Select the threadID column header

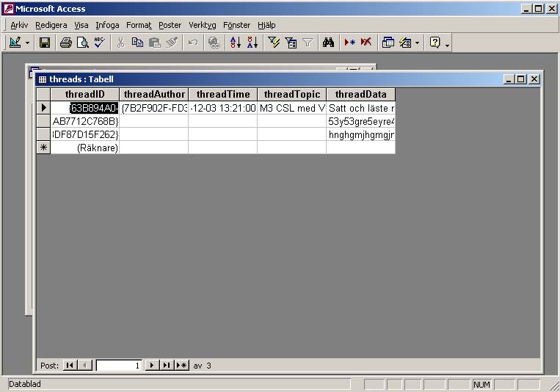click(84, 95)
